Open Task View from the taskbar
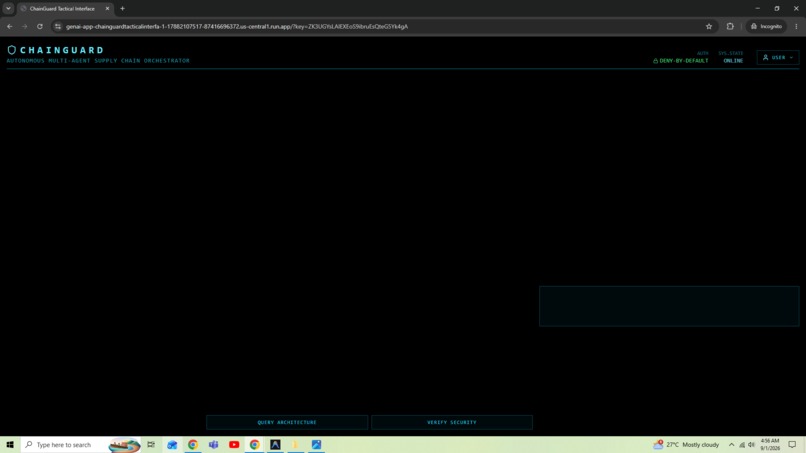The height and width of the screenshot is (453, 806). 151,445
